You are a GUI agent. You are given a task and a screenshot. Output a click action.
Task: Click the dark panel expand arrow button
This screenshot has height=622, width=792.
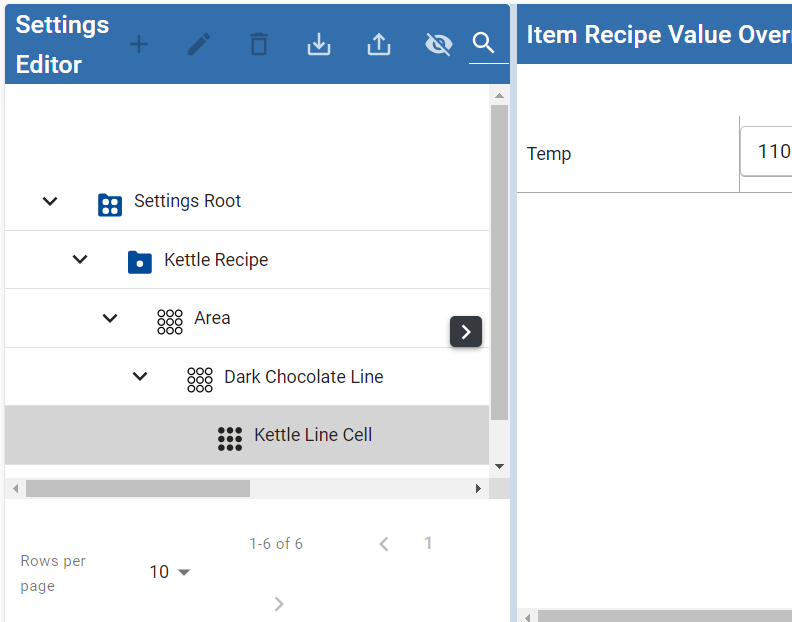tap(466, 331)
